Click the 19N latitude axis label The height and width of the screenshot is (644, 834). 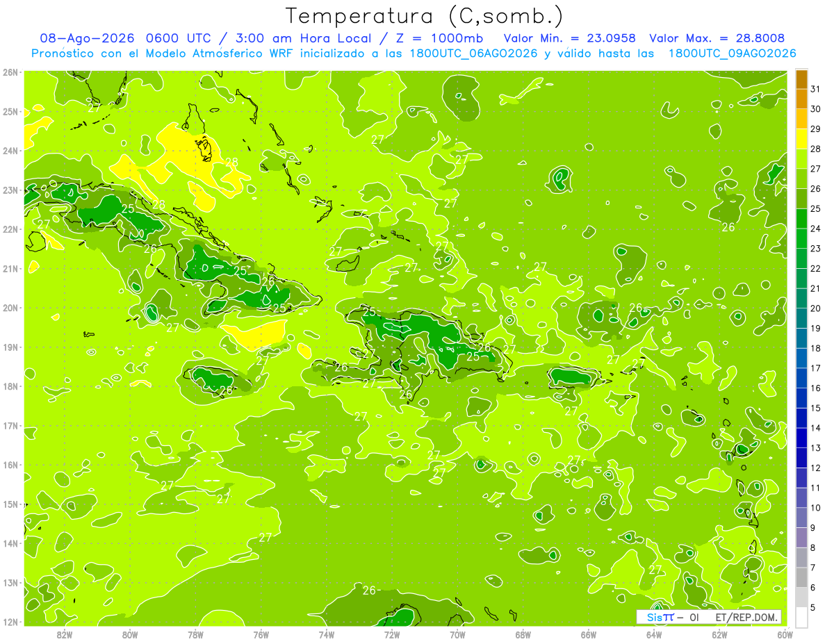(10, 347)
